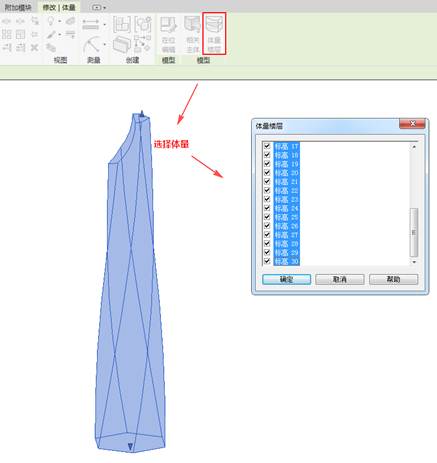437x463 pixels.
Task: Click the 测量 panel label
Action: (x=94, y=60)
